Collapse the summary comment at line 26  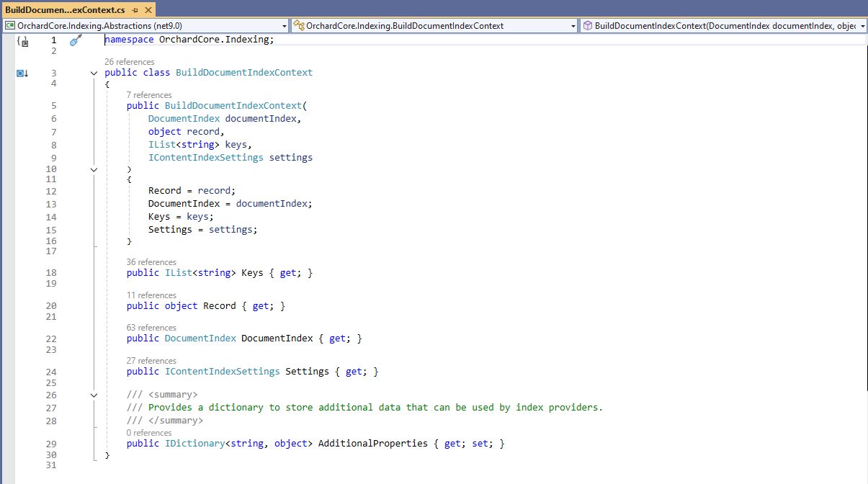94,395
